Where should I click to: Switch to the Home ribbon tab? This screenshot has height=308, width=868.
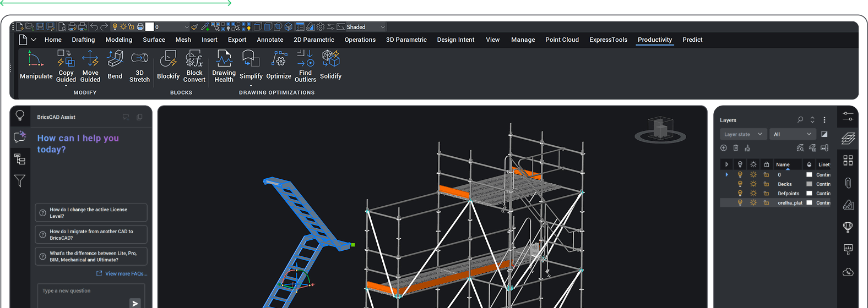click(53, 40)
